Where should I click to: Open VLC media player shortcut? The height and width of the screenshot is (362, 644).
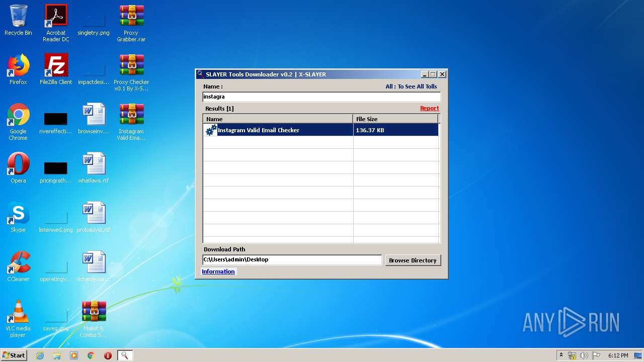pos(18,319)
